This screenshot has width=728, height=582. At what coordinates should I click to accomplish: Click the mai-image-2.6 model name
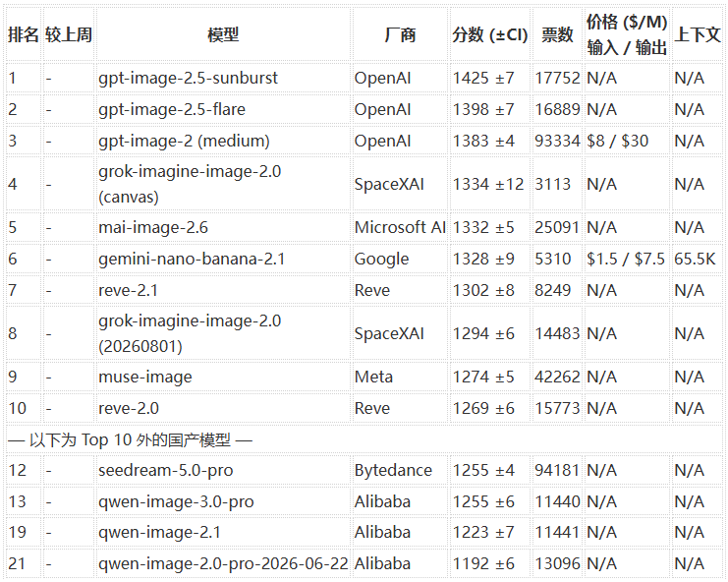click(153, 227)
